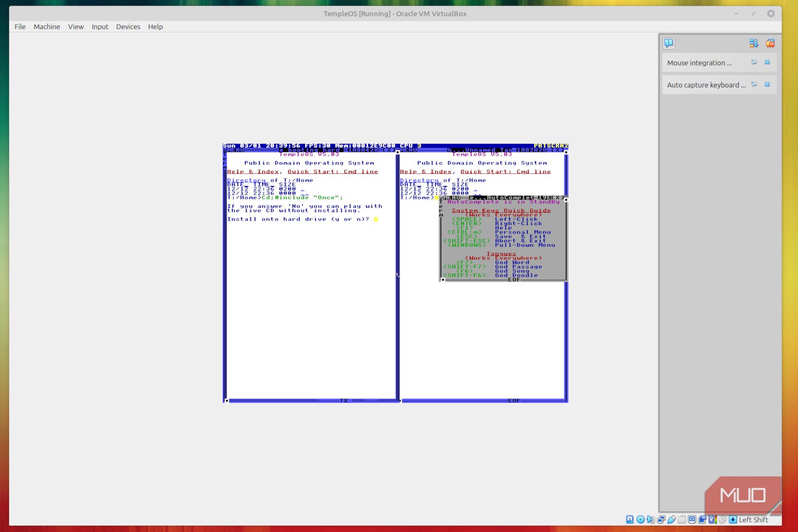Viewport: 798px width, 532px height.
Task: Open the System Keys Quick Guide link
Action: tap(501, 210)
